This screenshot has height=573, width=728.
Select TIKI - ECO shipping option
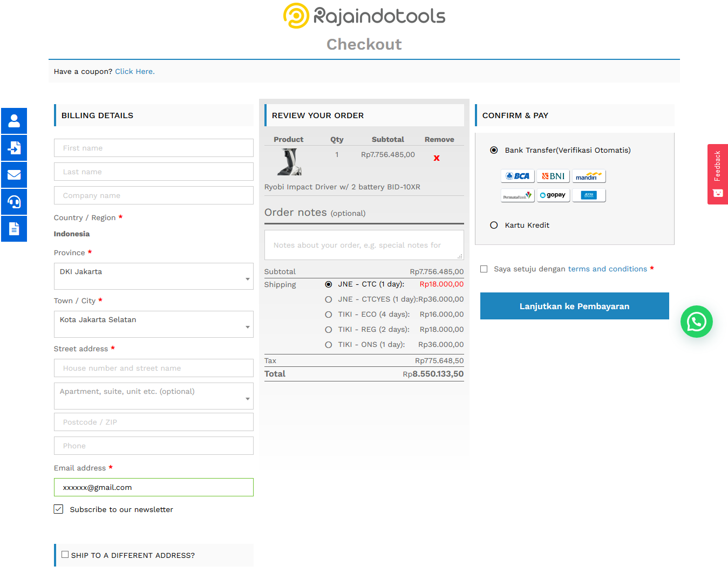pyautogui.click(x=328, y=315)
